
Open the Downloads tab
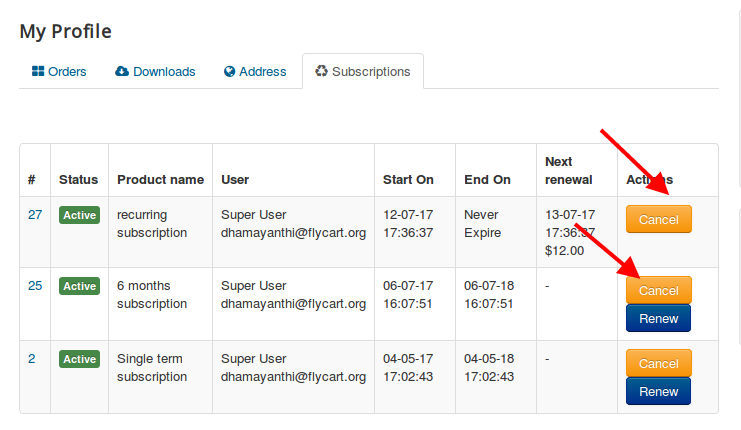[155, 72]
